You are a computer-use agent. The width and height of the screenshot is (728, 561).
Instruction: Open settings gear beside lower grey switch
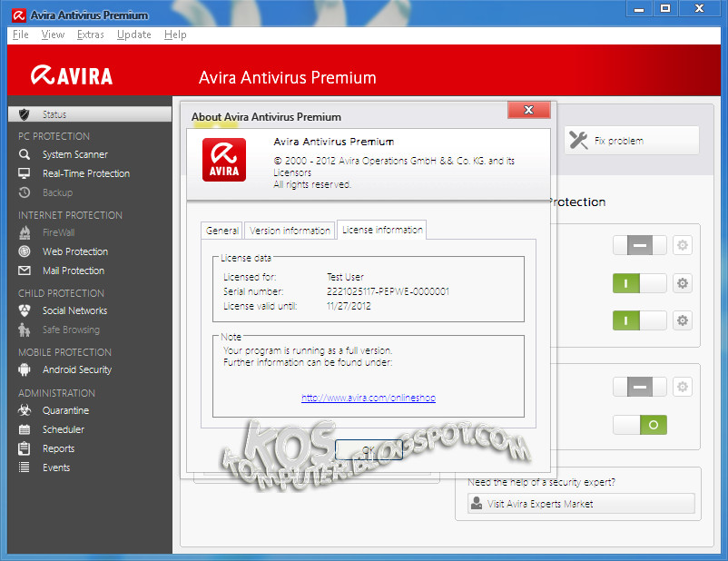tap(682, 387)
